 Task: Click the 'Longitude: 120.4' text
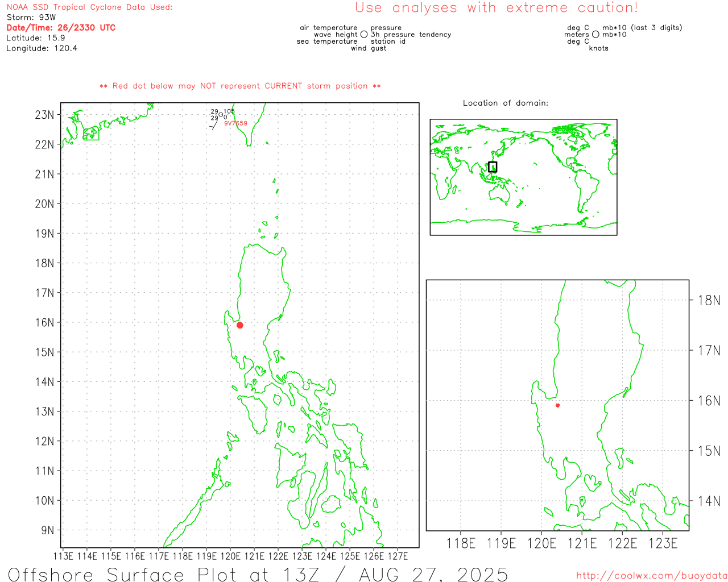pos(42,48)
